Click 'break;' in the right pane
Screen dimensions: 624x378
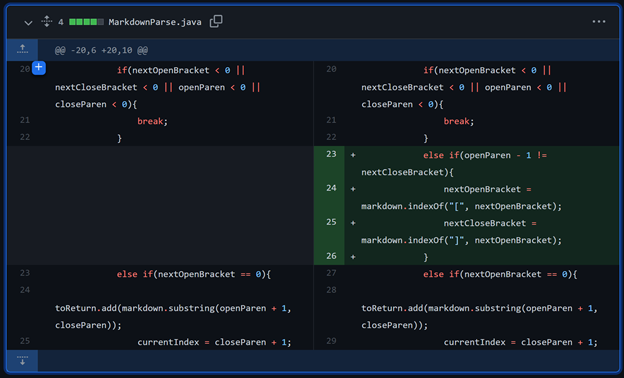click(x=459, y=121)
